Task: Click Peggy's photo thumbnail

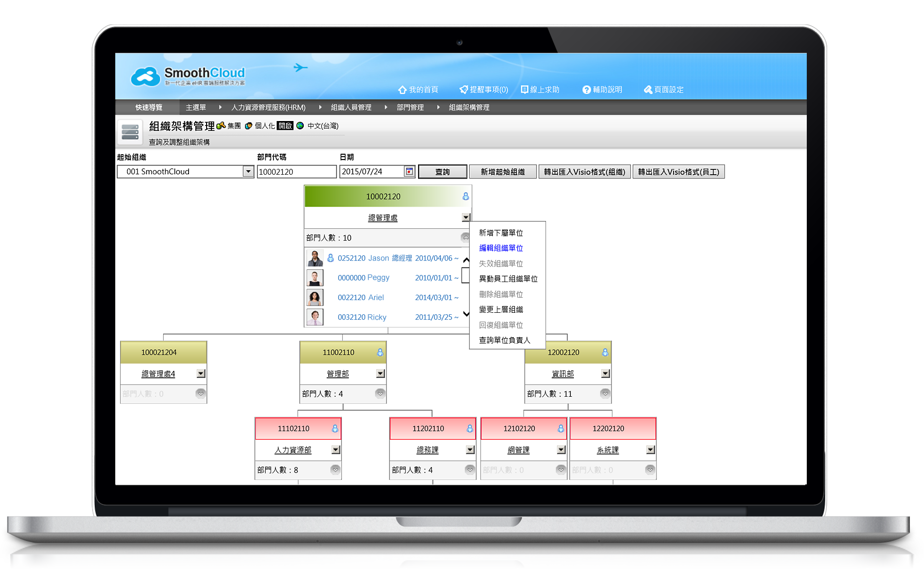Action: (315, 278)
